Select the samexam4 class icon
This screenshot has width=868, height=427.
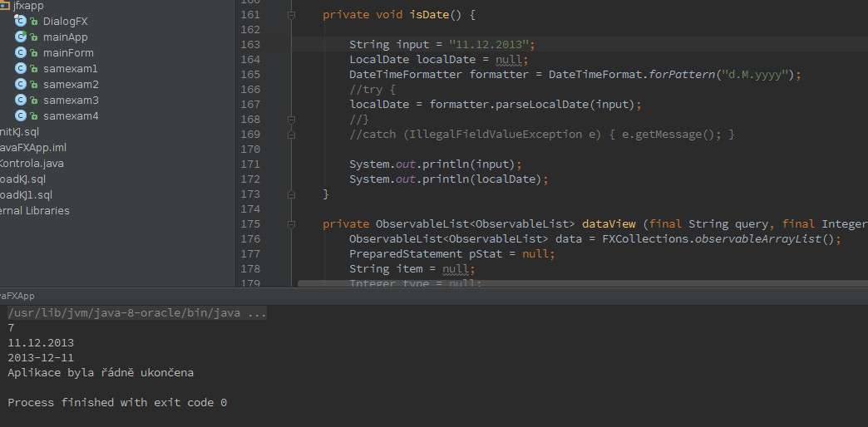(21, 116)
